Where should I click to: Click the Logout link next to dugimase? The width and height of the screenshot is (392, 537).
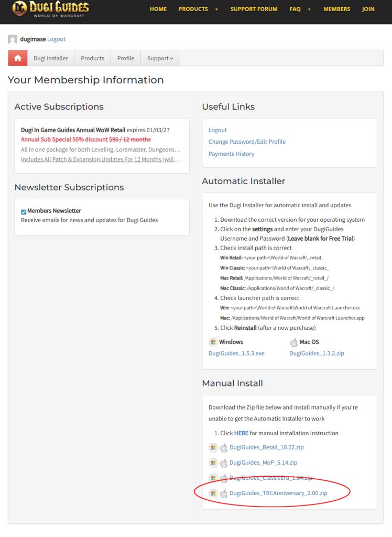coord(56,39)
